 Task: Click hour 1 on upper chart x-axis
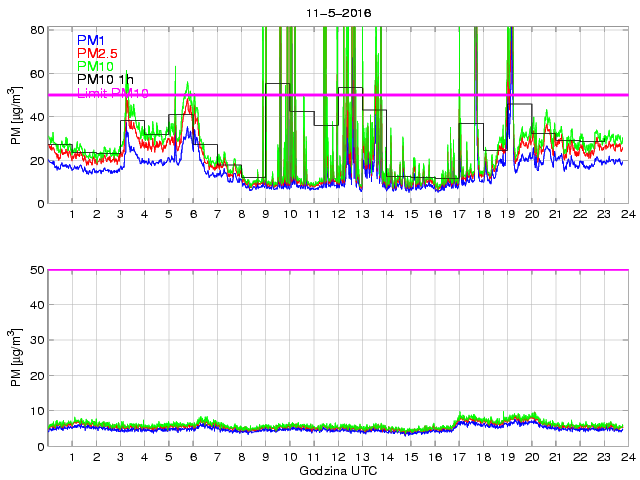(x=72, y=215)
